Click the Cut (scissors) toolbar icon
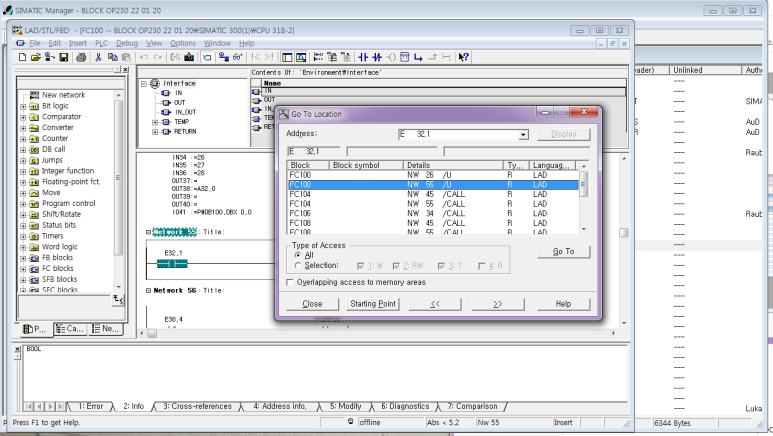 (x=98, y=57)
